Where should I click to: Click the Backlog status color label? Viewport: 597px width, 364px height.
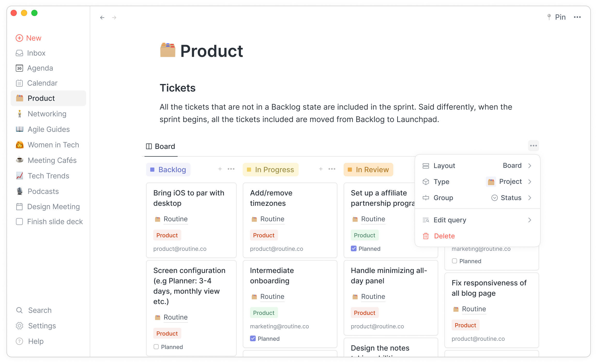click(x=168, y=170)
